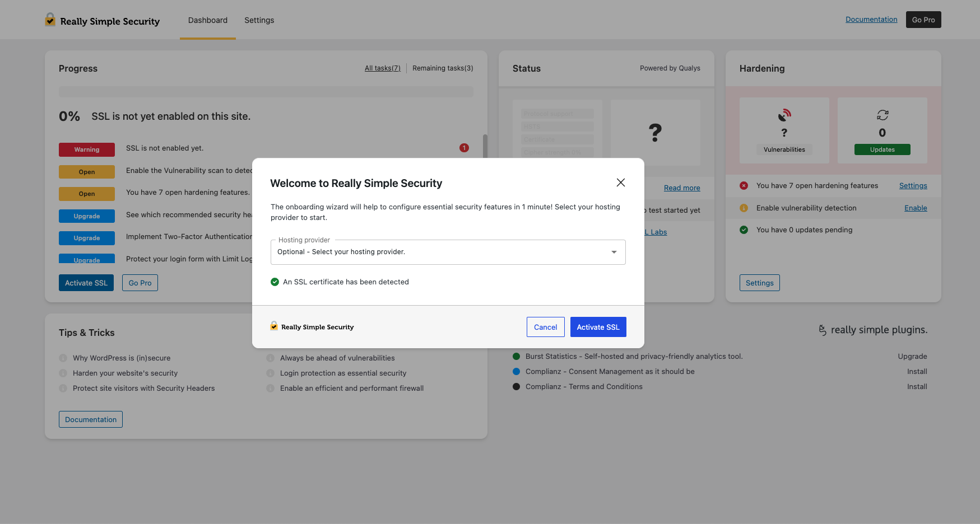Viewport: 980px width, 524px height.
Task: Click Powered by Qualys text
Action: 670,68
